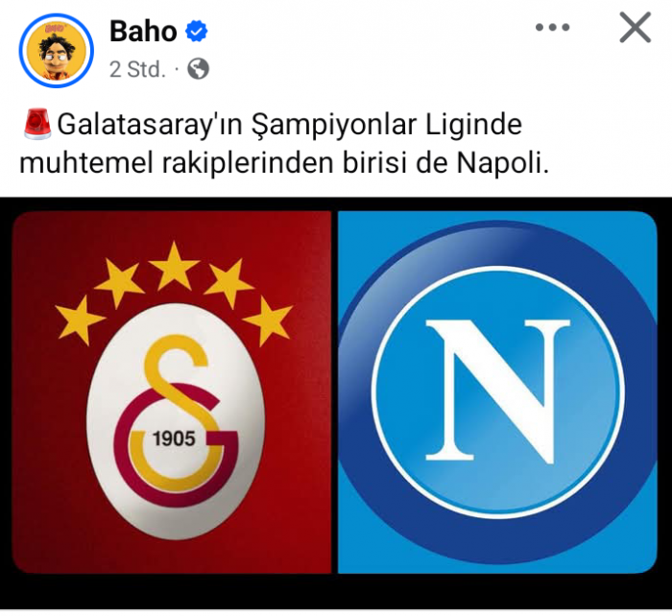
Task: Click the top center gold star
Action: tap(174, 267)
